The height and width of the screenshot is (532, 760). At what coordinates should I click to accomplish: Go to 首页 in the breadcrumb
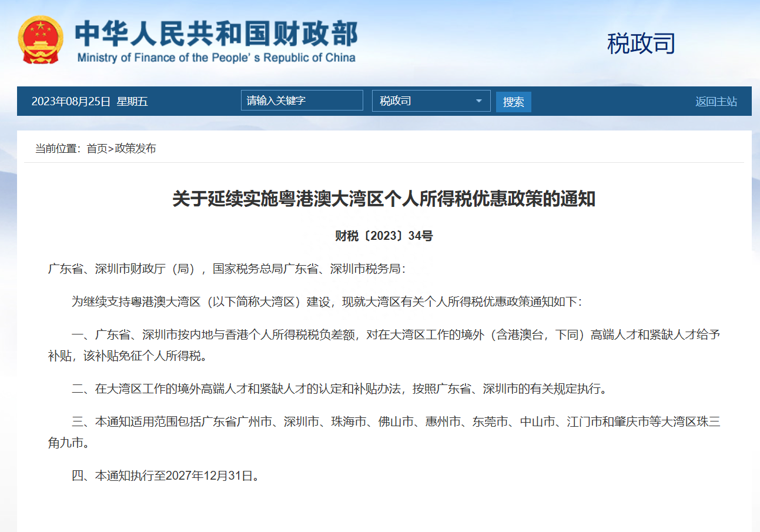pyautogui.click(x=97, y=149)
